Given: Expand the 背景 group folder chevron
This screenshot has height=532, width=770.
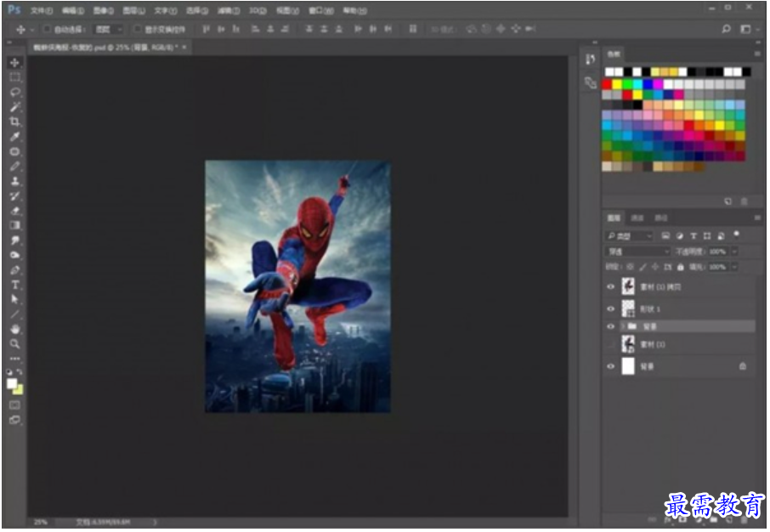Looking at the screenshot, I should pos(623,326).
